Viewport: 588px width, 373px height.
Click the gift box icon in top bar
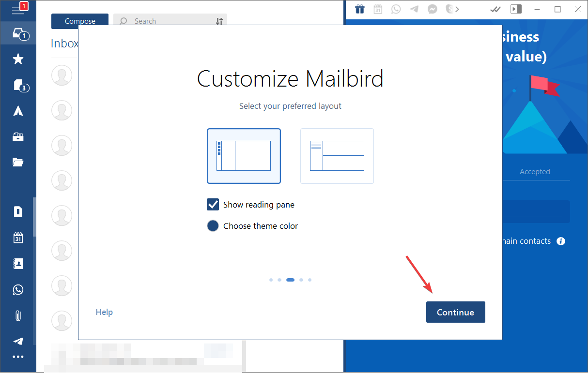(x=359, y=9)
